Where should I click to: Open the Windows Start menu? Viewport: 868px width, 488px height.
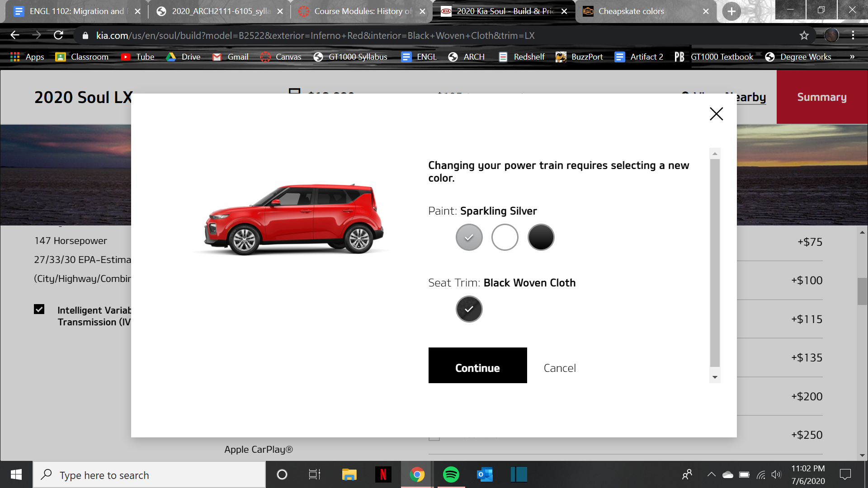pos(16,474)
